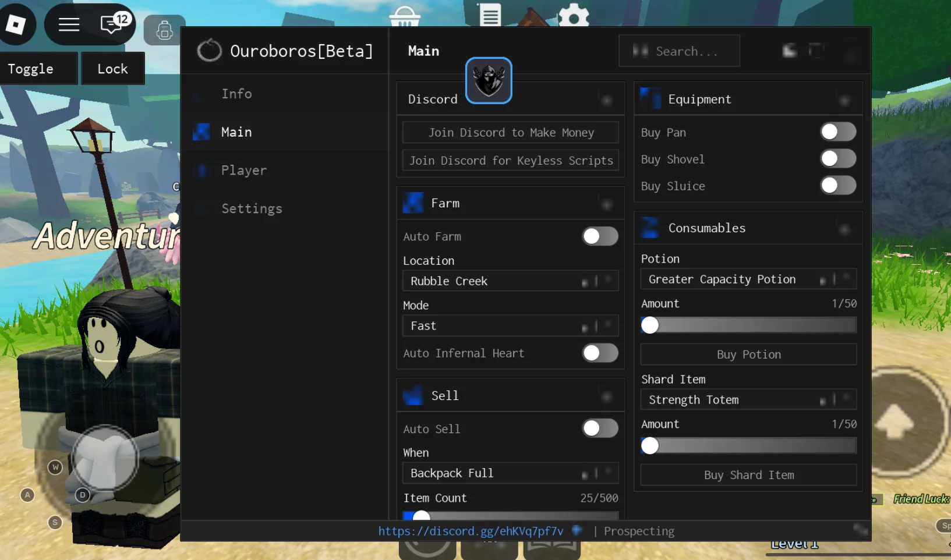The image size is (951, 560).
Task: Click the icon beside the Discord link
Action: [x=577, y=530]
